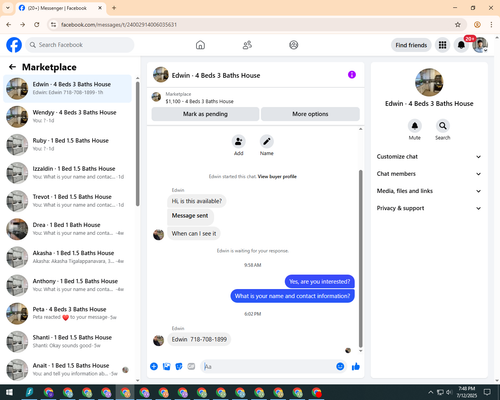Expand Privacy & support section
Viewport: 500px width, 400px height.
point(429,208)
